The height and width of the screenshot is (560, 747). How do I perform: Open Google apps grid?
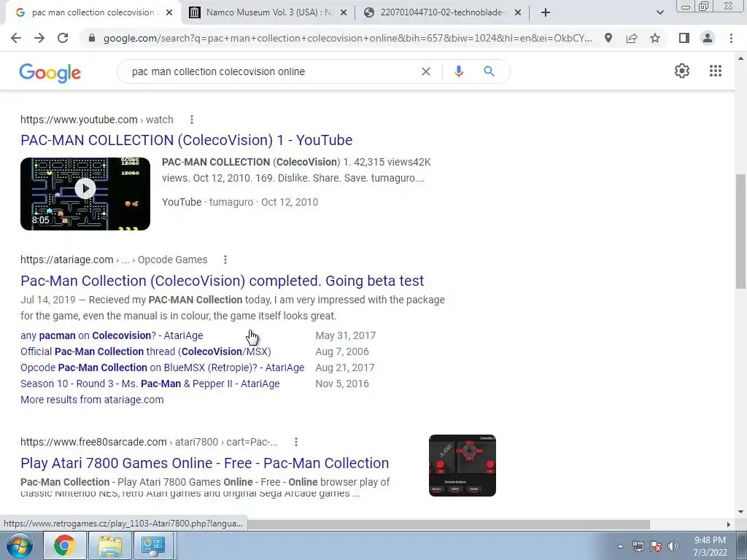(716, 71)
